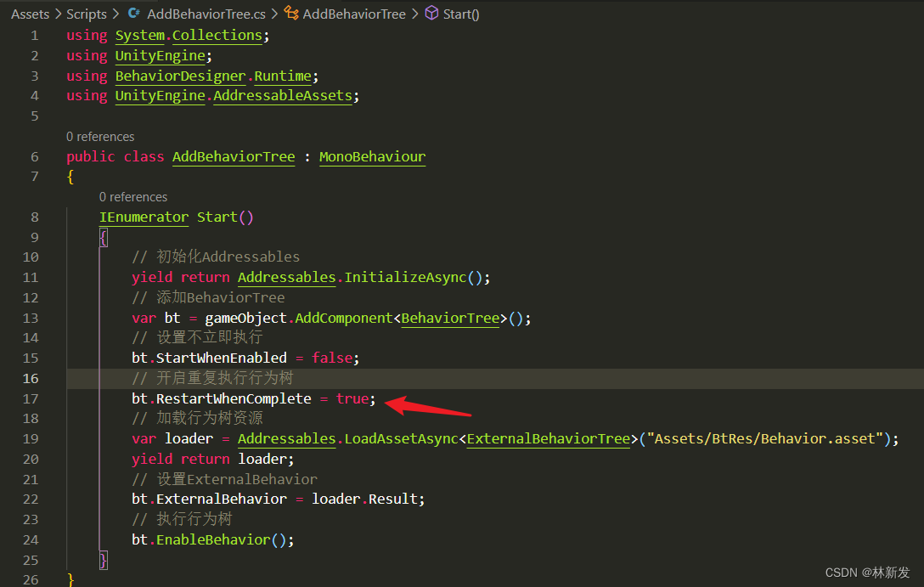Click StartWhenEnabled on line 15
Screen dimensions: 924x587
(222, 358)
